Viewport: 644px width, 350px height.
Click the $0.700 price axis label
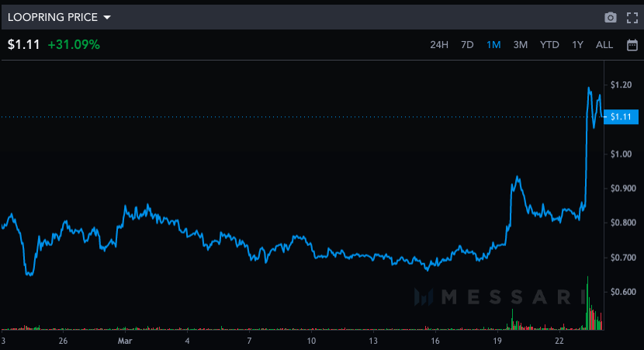point(624,258)
